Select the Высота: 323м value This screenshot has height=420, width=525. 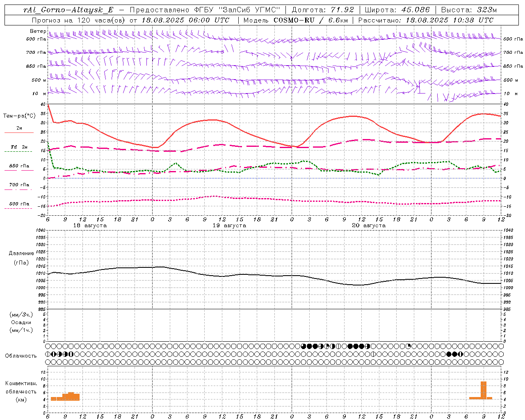click(469, 10)
